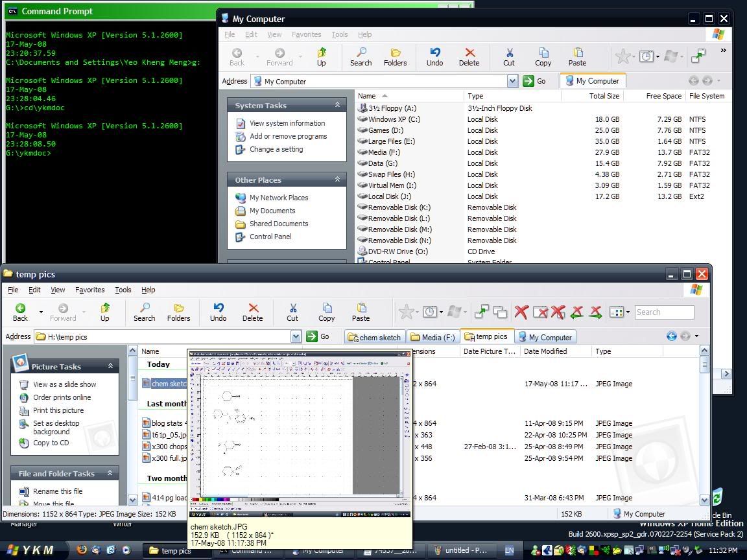Viewport: 747px width, 560px height.
Task: Click Cut icon in My Computer toolbar
Action: coord(509,52)
